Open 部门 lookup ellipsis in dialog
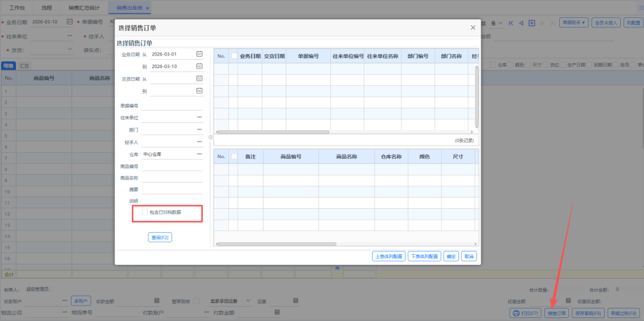The image size is (644, 321). pyautogui.click(x=199, y=129)
